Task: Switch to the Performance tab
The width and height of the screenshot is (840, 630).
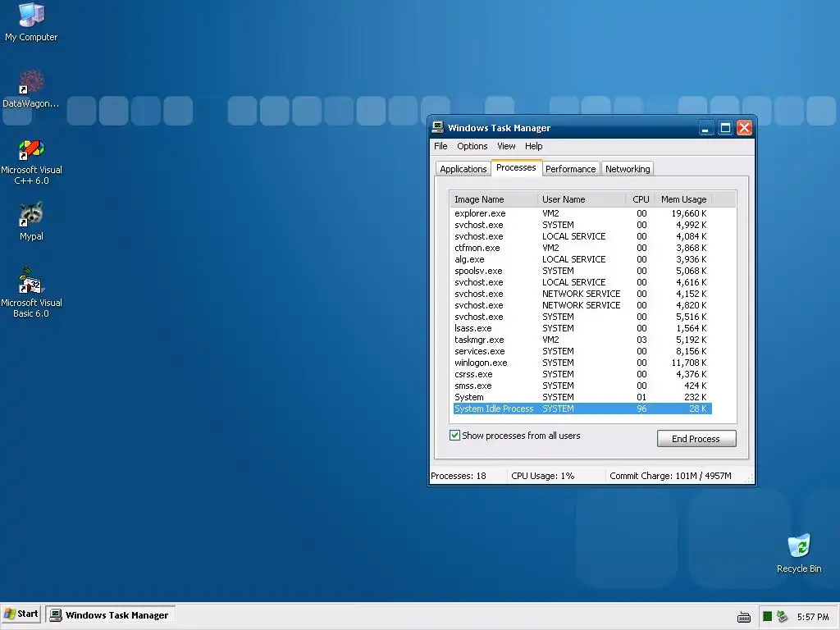Action: (571, 169)
